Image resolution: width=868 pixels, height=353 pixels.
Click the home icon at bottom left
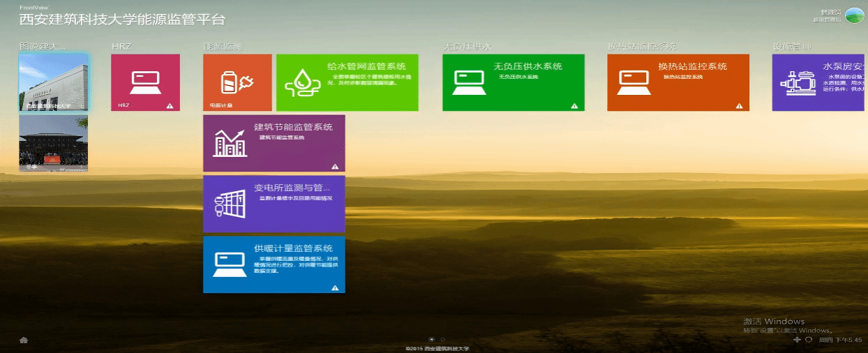pos(23,340)
